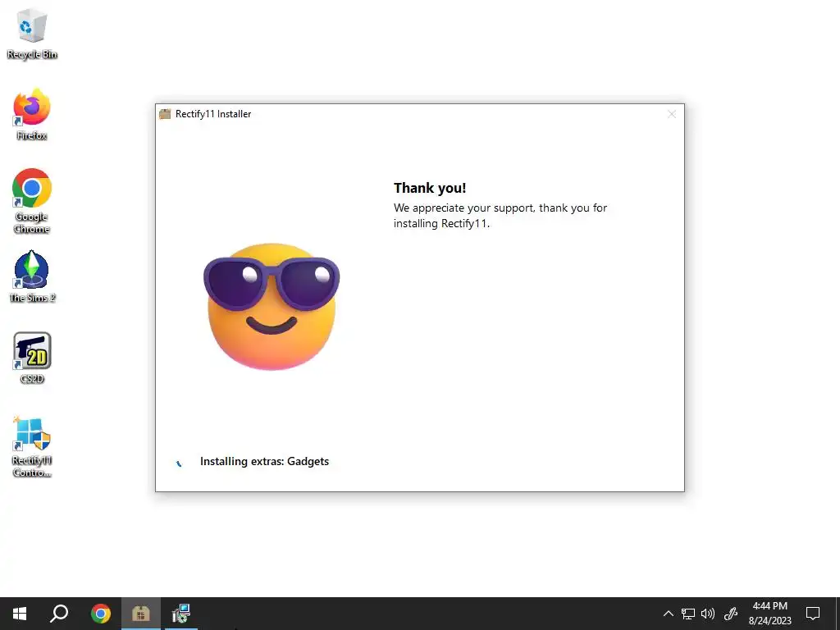Click the "Thank you!" heading

pyautogui.click(x=430, y=188)
